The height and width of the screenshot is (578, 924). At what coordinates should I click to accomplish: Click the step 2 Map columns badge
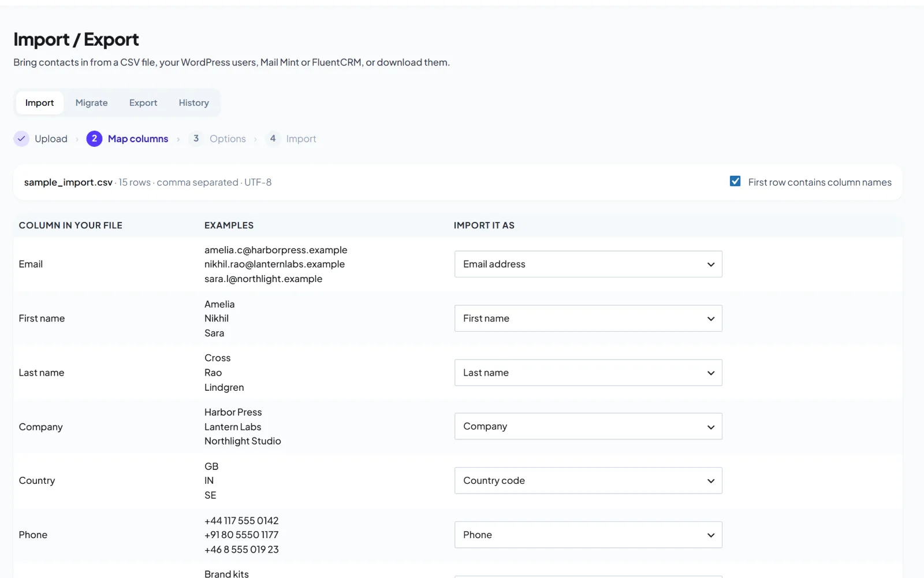94,139
